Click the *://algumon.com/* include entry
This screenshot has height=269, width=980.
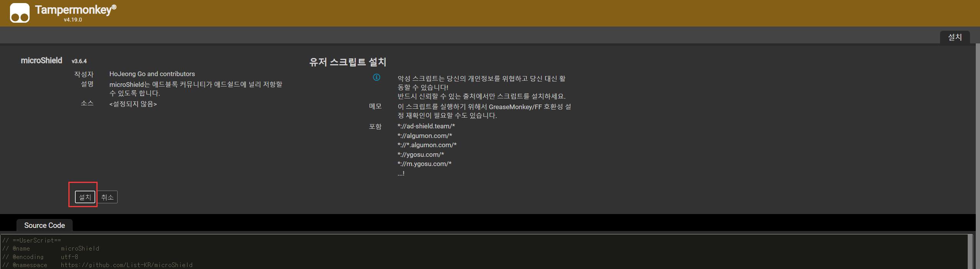pyautogui.click(x=425, y=136)
